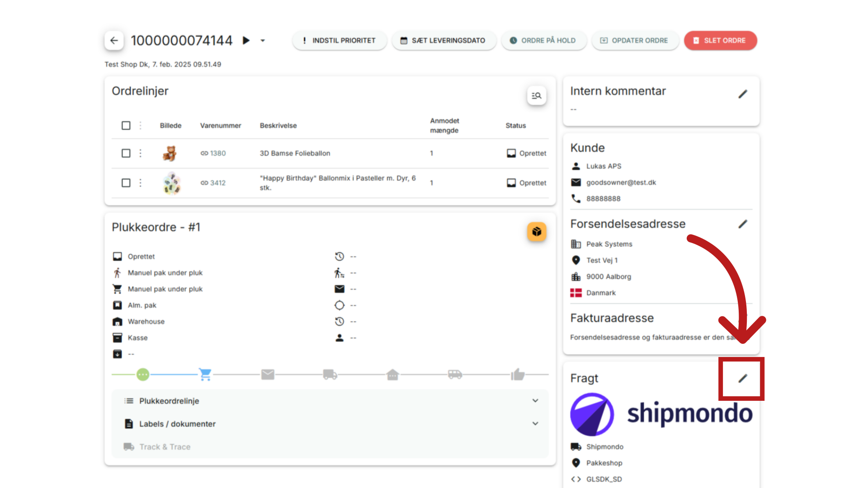Click Shipmondo truck icon in Fragt
Viewport: 868px width, 488px height.
pyautogui.click(x=576, y=446)
